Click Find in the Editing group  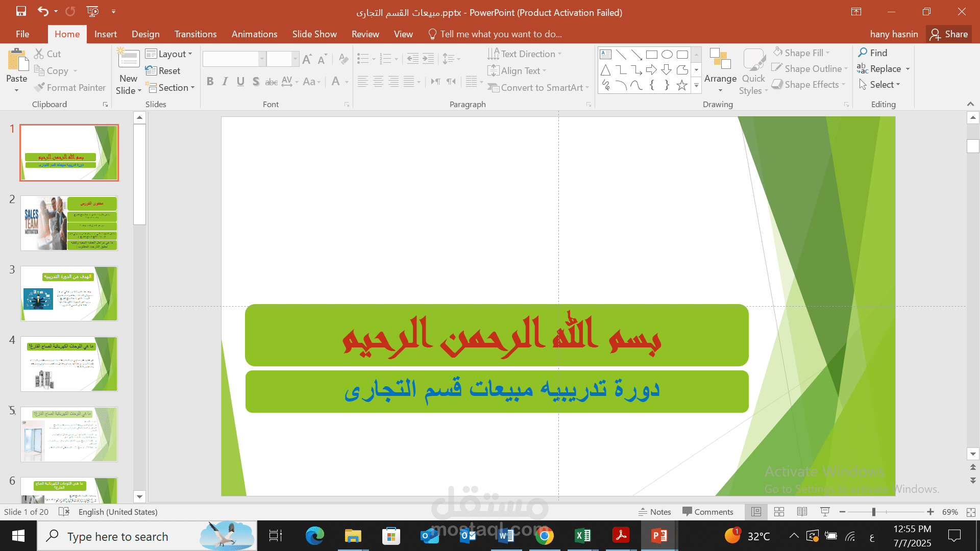click(x=873, y=53)
